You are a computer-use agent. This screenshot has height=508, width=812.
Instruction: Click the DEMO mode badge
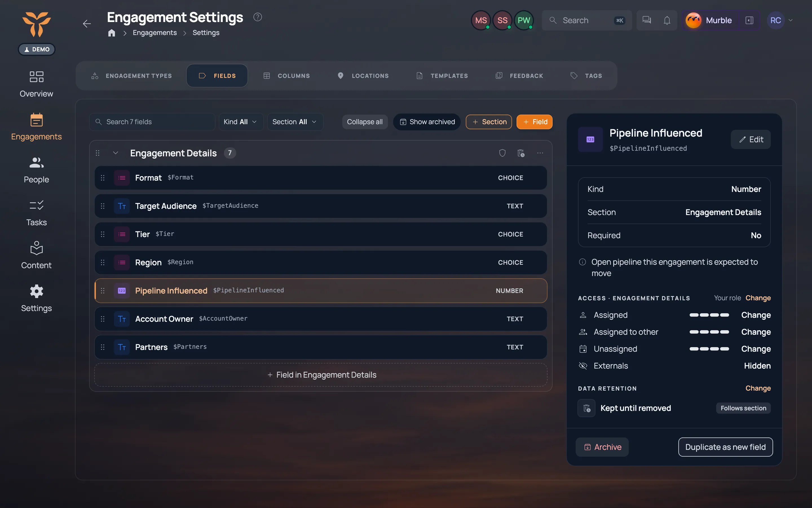pyautogui.click(x=37, y=49)
